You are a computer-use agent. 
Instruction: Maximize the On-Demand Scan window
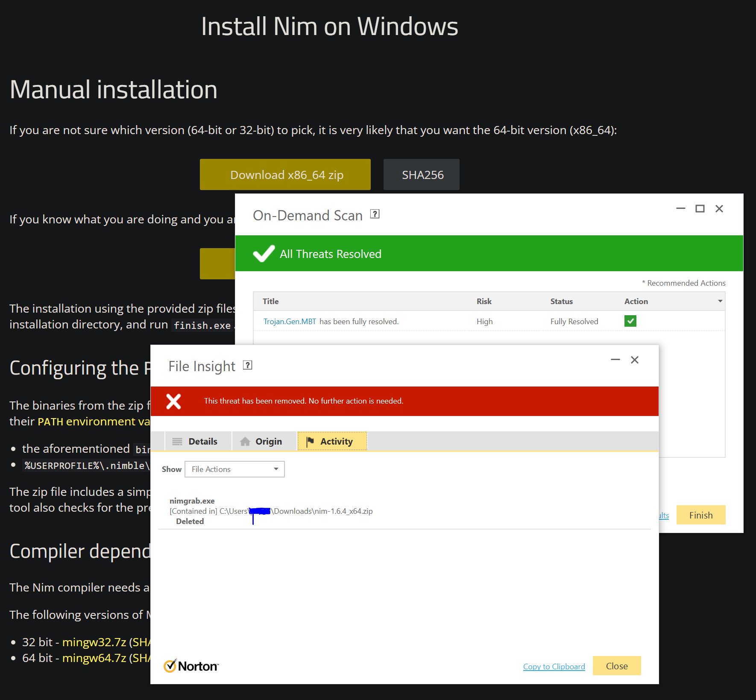(700, 209)
